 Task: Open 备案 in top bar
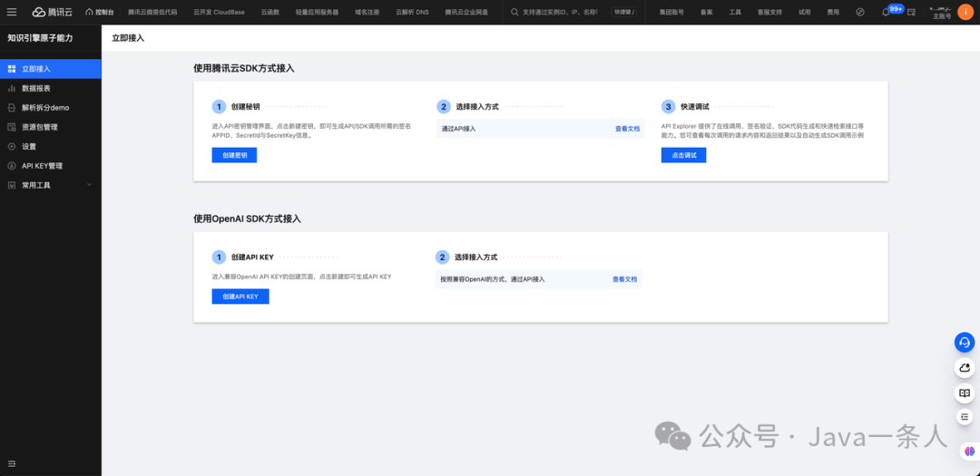click(x=706, y=12)
